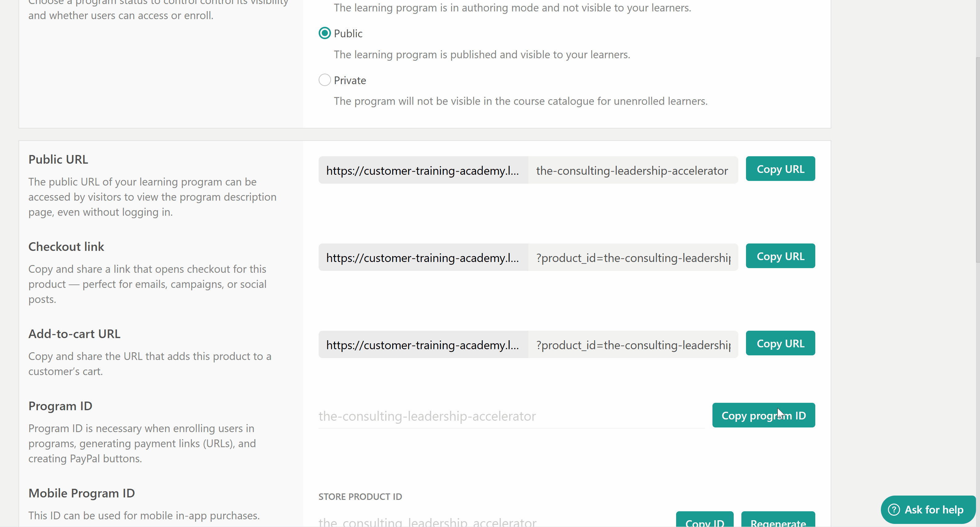Copy the Checkout link URL
This screenshot has width=980, height=527.
[x=780, y=256]
